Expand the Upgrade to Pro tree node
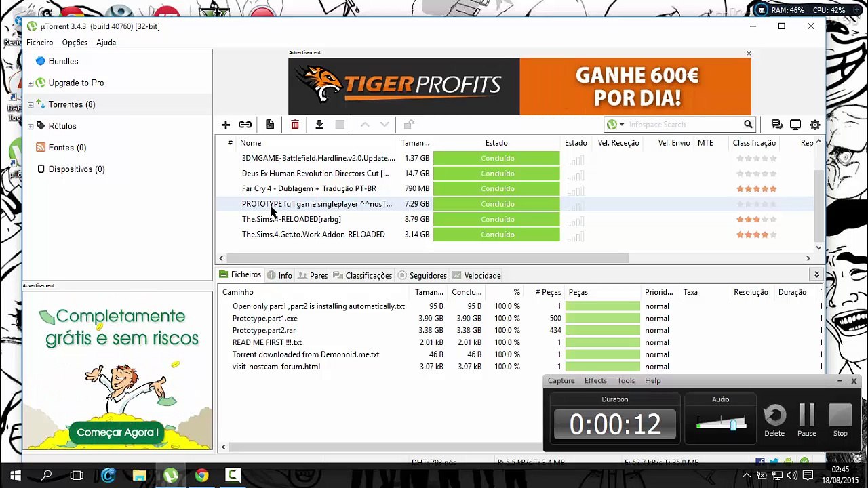Screen dimensions: 868x488 [x=31, y=83]
